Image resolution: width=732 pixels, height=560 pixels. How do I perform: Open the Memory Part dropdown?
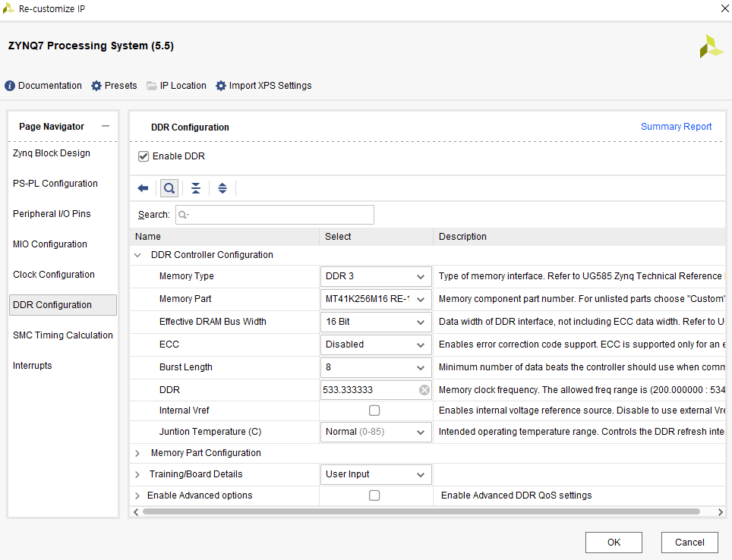tap(376, 299)
